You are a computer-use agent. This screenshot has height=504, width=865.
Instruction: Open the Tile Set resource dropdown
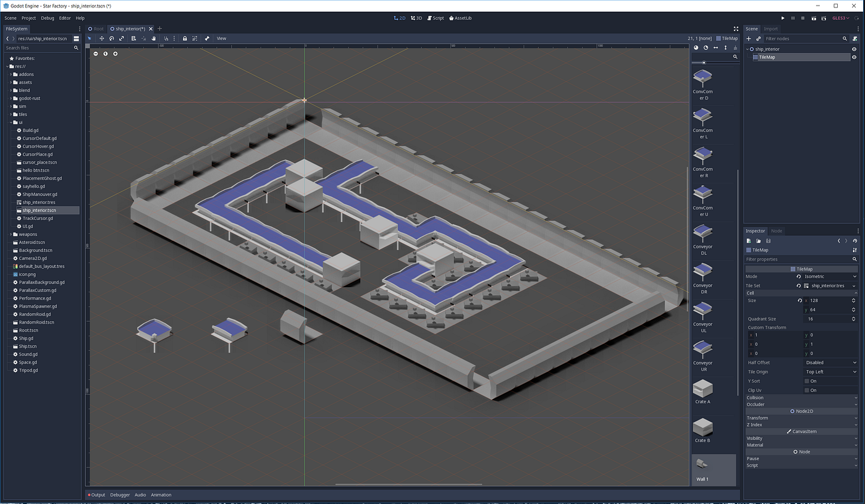(x=854, y=286)
